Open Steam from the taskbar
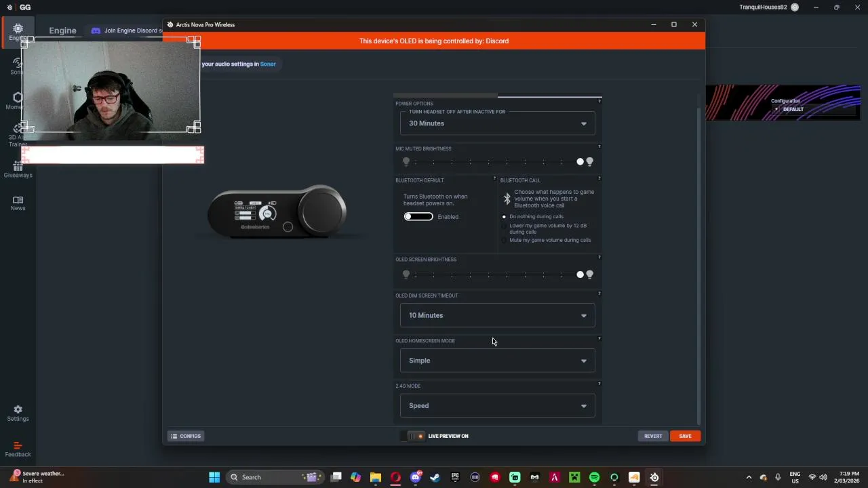The height and width of the screenshot is (488, 868). pyautogui.click(x=435, y=477)
